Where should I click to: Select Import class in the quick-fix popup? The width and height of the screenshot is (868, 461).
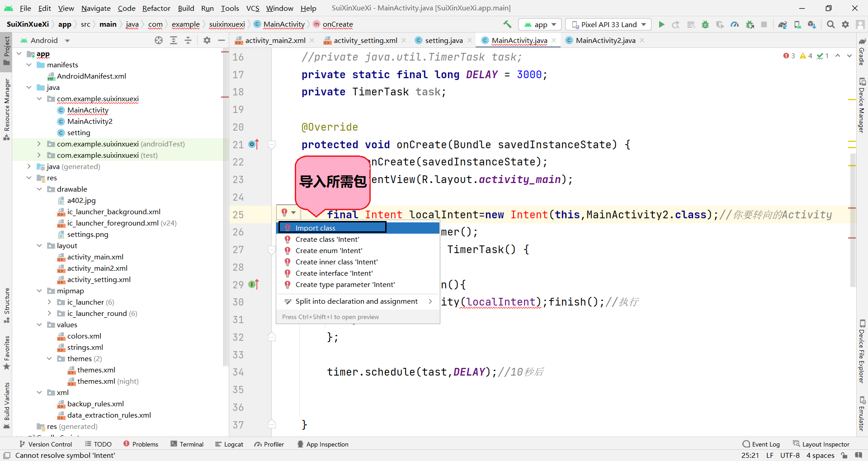(x=358, y=228)
